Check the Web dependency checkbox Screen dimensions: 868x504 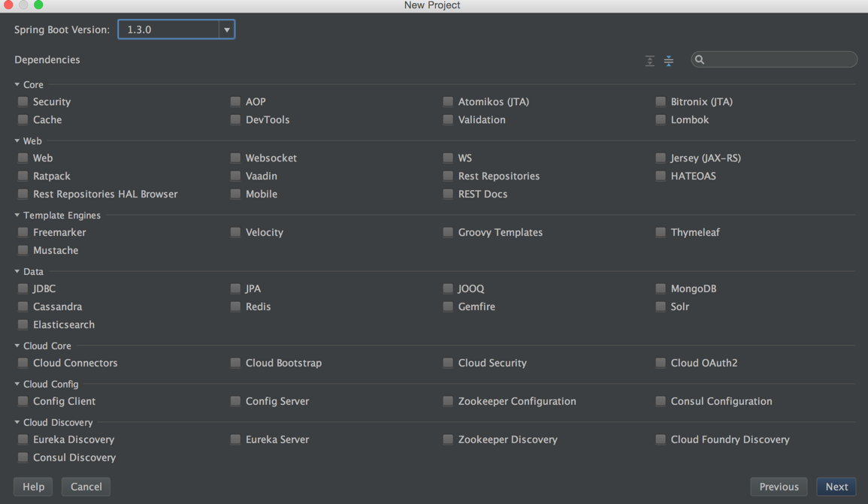[x=22, y=158]
